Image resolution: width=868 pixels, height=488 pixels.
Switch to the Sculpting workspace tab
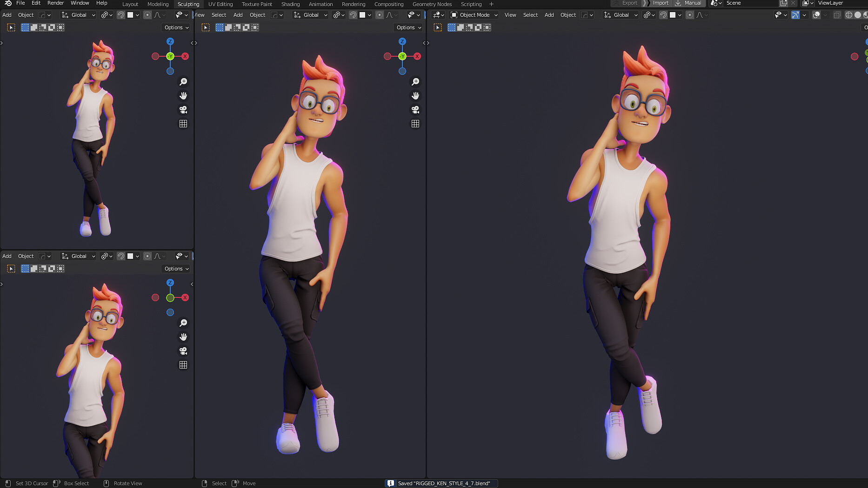tap(188, 4)
